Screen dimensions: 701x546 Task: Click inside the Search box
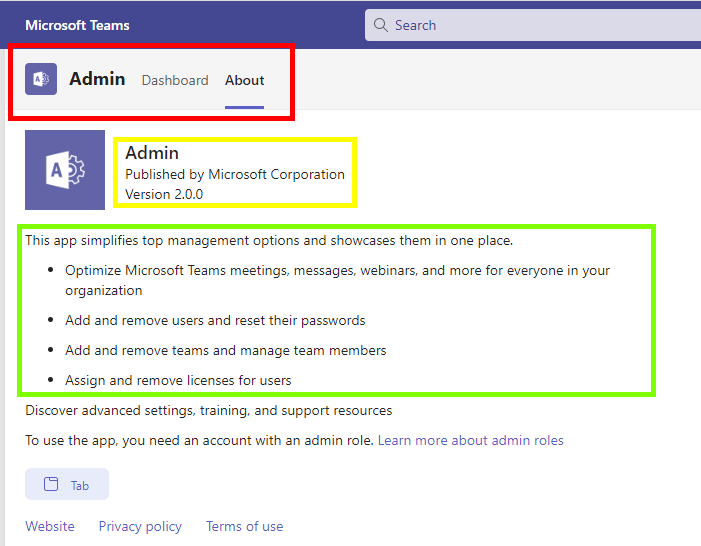point(533,25)
